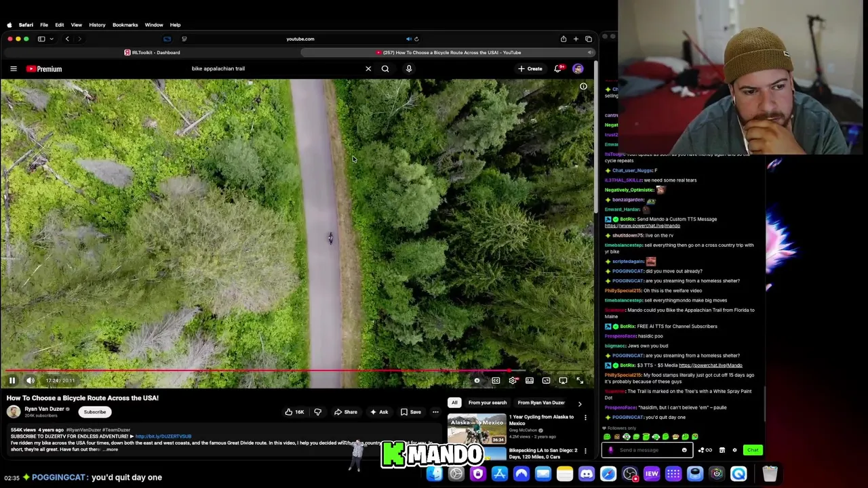
Task: Seek on the red video progress bar
Action: point(297,371)
